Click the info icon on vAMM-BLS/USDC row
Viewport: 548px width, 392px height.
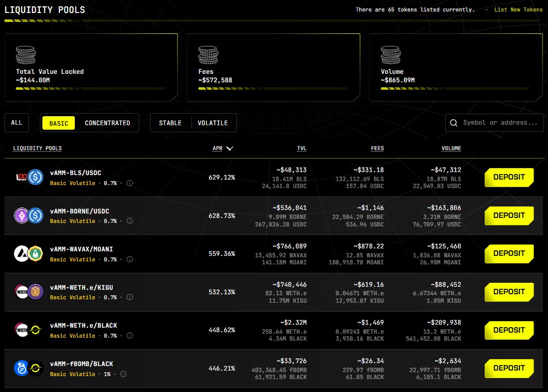coord(130,183)
